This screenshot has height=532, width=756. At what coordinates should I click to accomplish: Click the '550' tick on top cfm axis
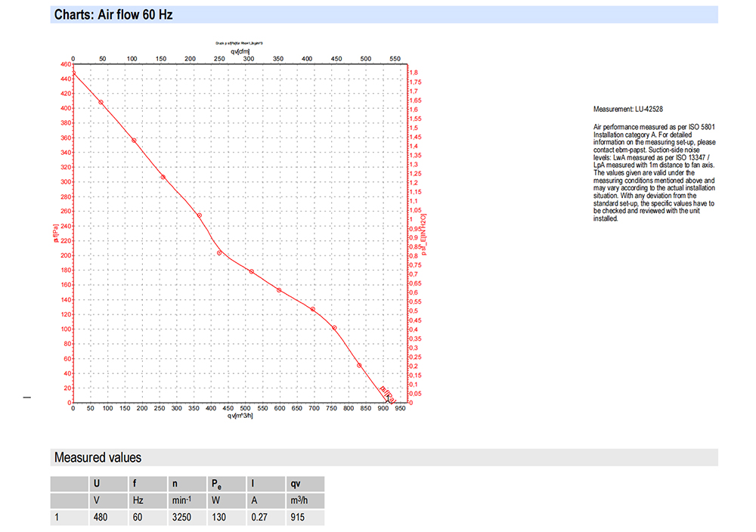point(395,59)
